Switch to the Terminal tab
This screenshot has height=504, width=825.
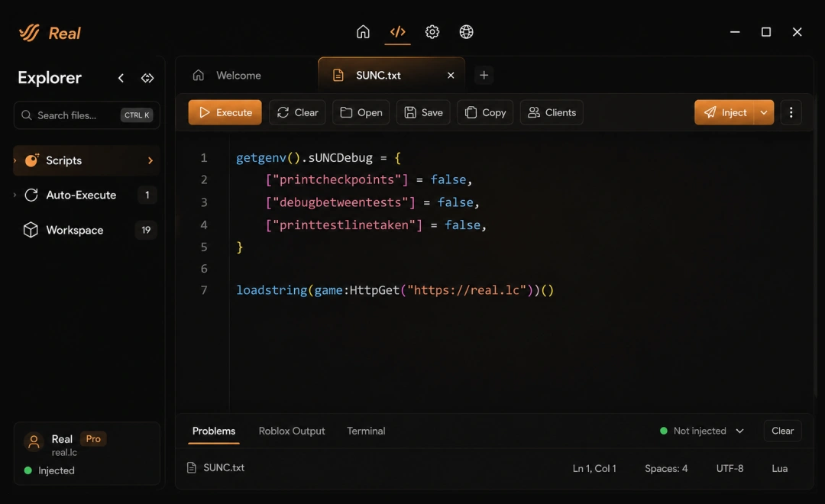pos(366,431)
